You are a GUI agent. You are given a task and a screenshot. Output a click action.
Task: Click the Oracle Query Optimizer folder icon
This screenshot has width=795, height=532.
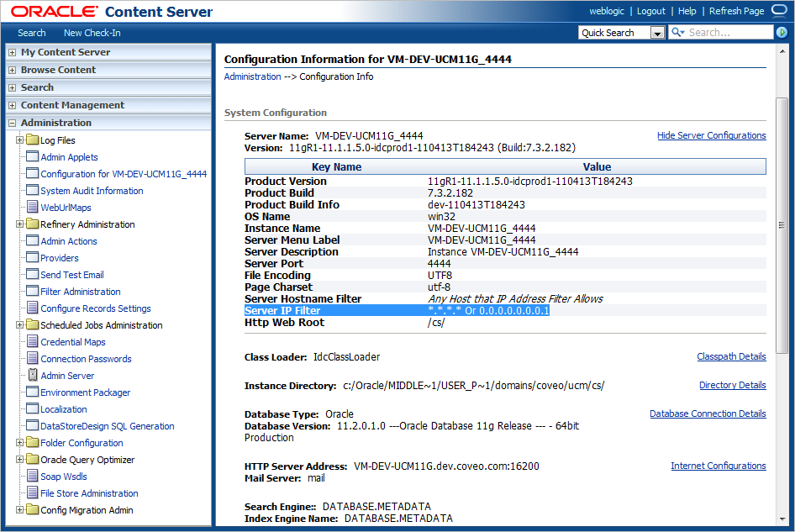coord(33,460)
